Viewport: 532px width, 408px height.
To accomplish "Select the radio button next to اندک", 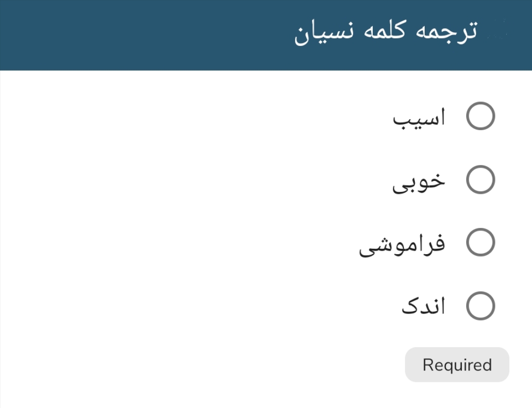I will point(480,306).
